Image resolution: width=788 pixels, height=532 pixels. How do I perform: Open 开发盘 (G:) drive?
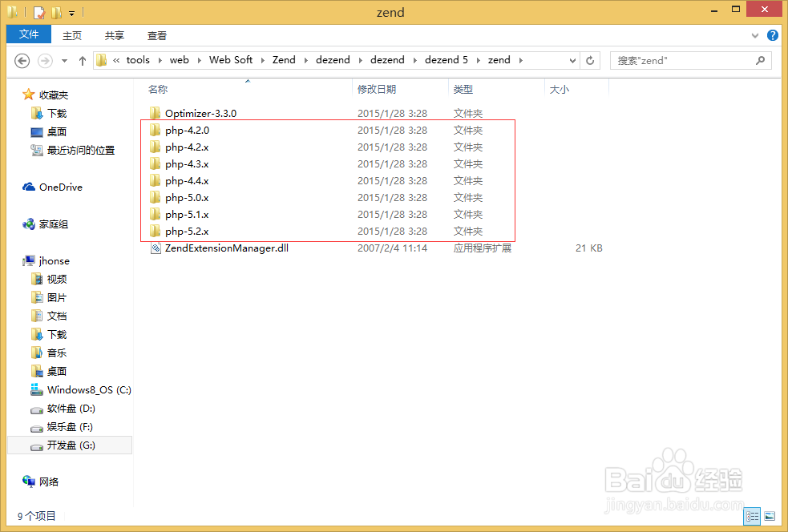coord(71,445)
